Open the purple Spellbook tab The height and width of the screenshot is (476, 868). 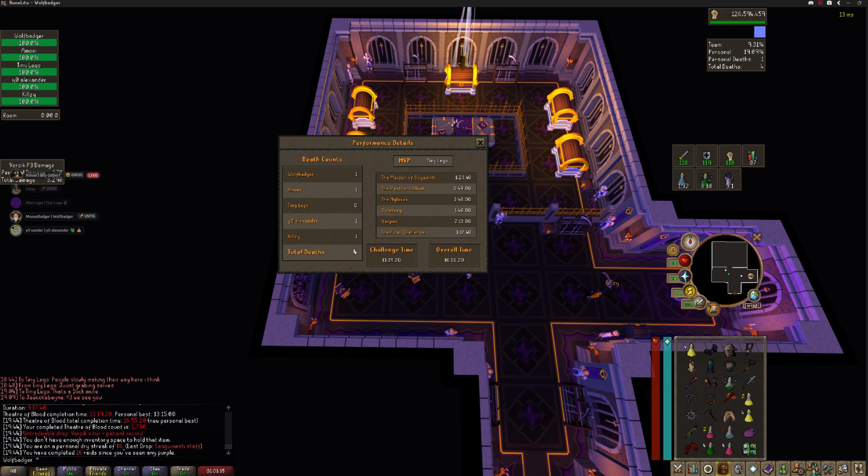pos(768,469)
